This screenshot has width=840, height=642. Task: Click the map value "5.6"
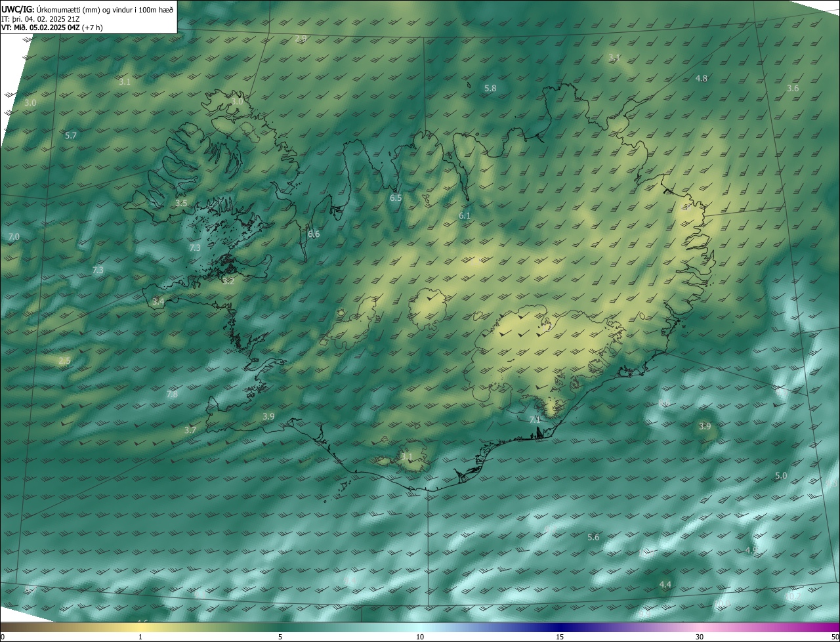click(593, 537)
